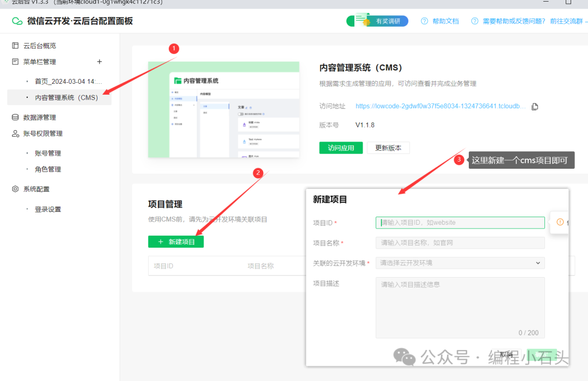
Task: Click the 有奖调研 banner button
Action: [377, 21]
